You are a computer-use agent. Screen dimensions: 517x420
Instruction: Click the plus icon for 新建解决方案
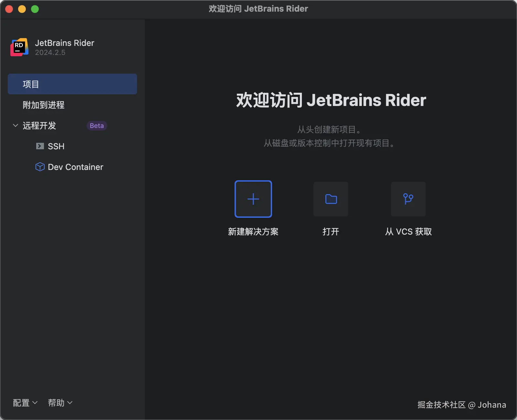point(253,199)
